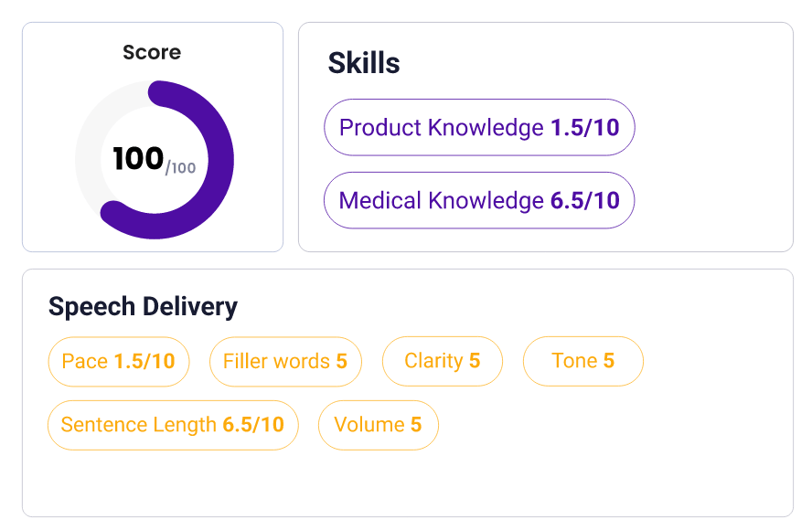The height and width of the screenshot is (530, 812).
Task: Click the 6.5/10 Sentence Length rating
Action: [253, 425]
